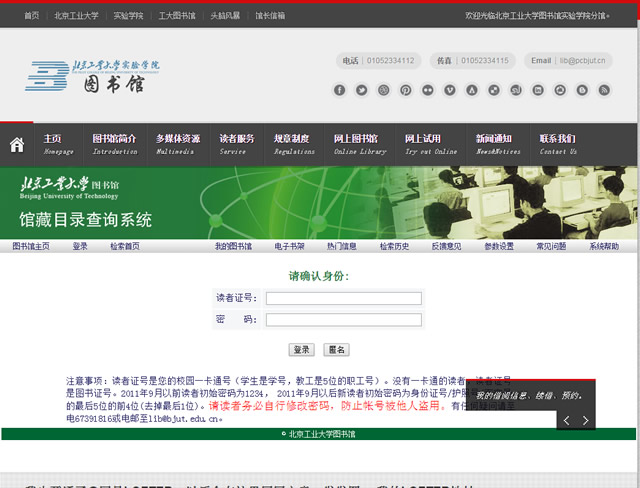Click the library logo with 图书馆 text
Screen dimensions: 640x488
click(x=92, y=76)
